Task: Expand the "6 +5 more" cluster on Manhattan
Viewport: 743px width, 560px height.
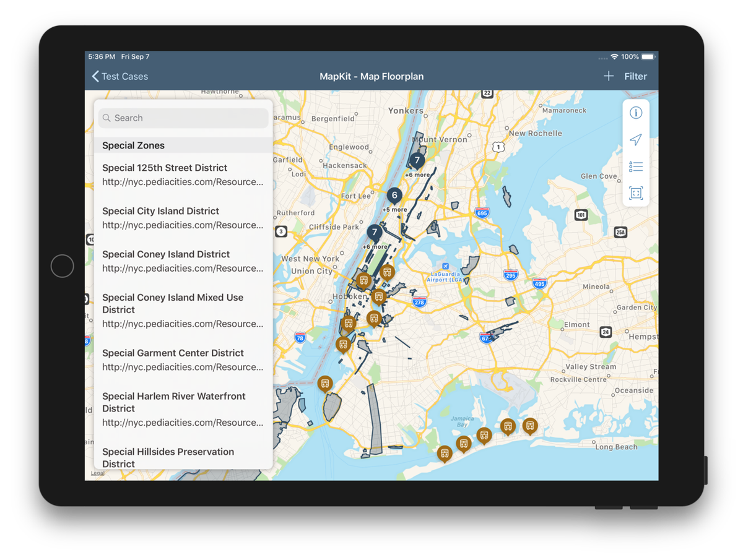Action: (394, 195)
